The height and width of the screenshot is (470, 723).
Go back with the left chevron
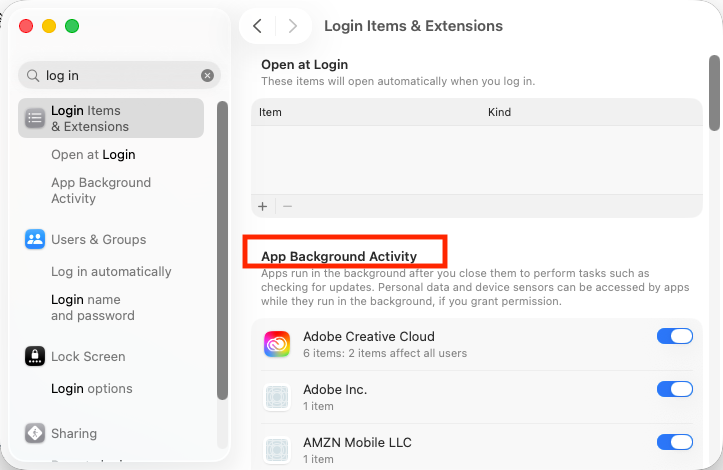point(257,26)
